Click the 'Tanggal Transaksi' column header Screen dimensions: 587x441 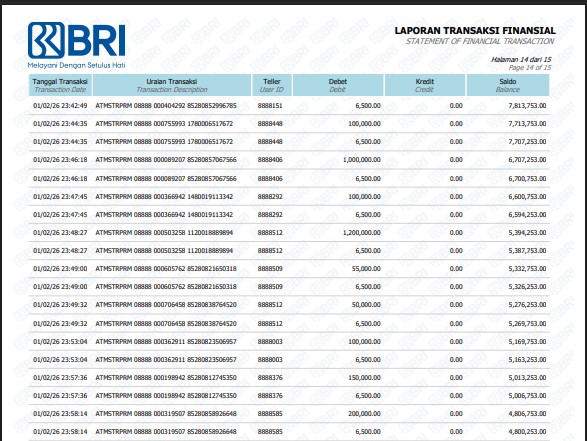pyautogui.click(x=60, y=85)
